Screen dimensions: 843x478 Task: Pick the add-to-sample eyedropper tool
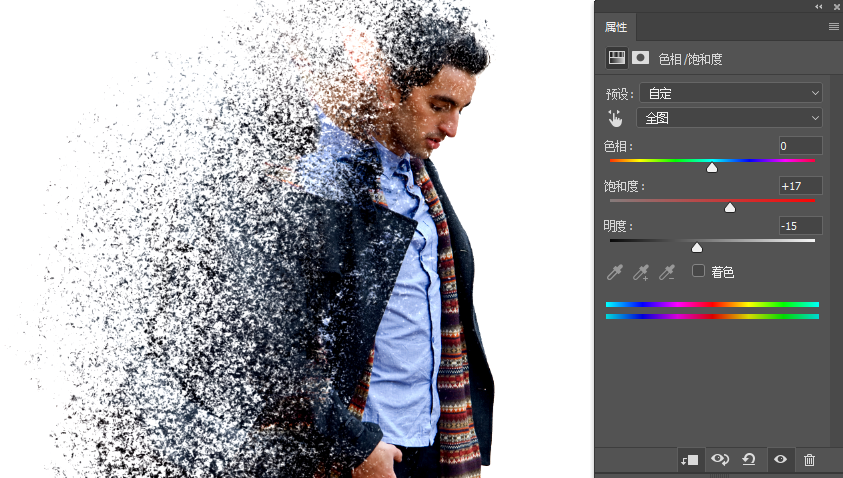[x=640, y=272]
